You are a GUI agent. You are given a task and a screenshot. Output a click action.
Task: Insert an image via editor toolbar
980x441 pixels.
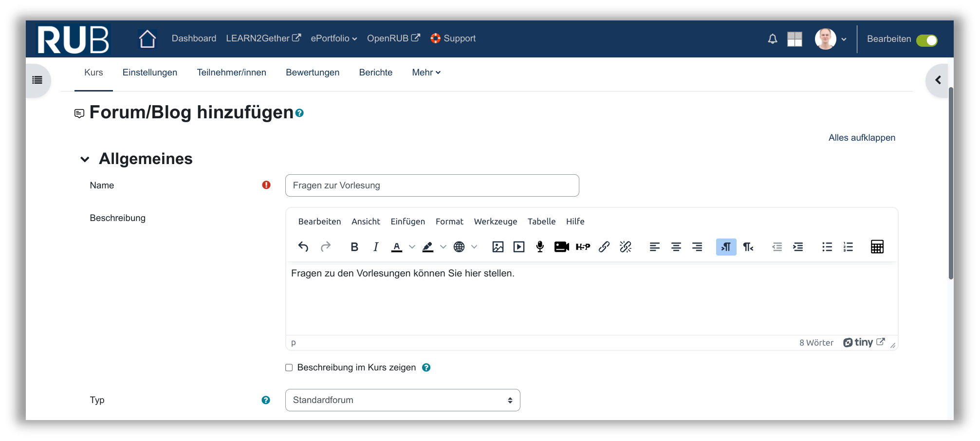tap(498, 247)
